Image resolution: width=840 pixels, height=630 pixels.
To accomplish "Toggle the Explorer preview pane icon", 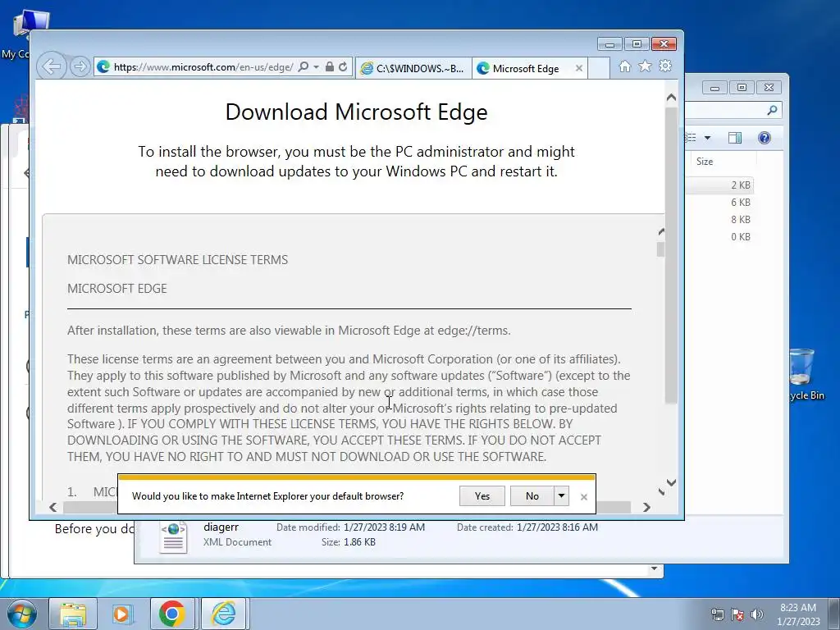I will 735,138.
